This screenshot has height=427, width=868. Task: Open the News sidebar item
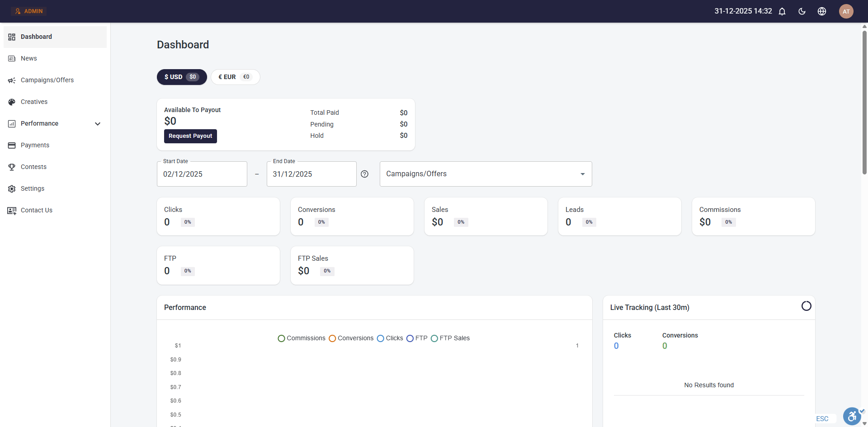[x=28, y=58]
